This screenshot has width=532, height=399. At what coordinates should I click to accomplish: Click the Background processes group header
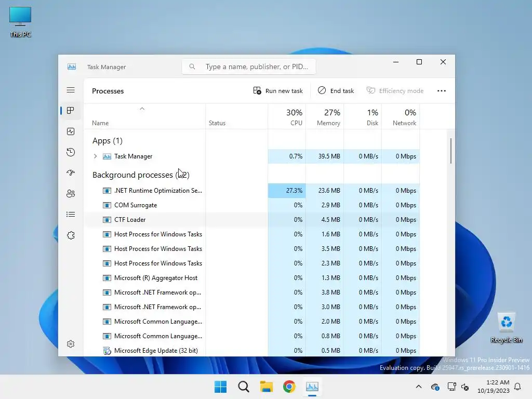[141, 175]
